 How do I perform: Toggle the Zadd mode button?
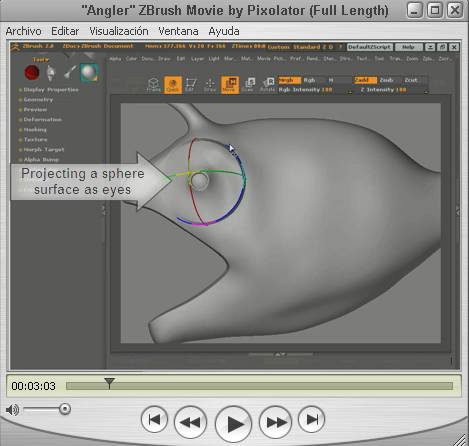(365, 80)
